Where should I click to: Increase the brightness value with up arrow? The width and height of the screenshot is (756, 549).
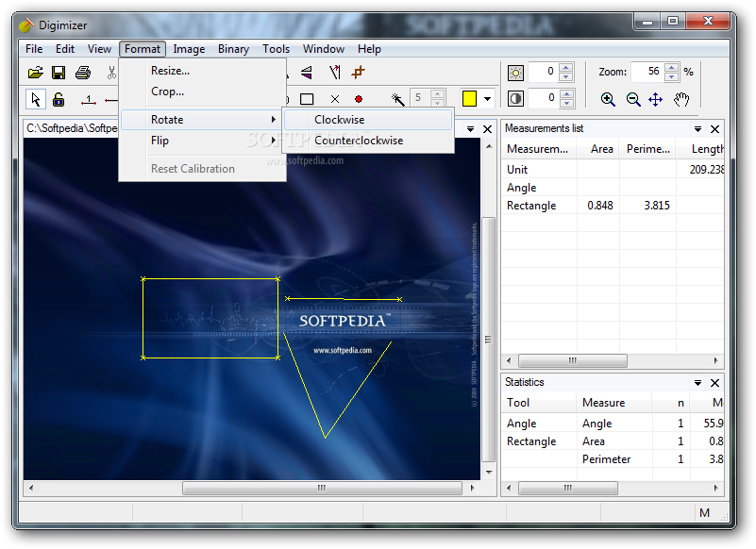[566, 68]
